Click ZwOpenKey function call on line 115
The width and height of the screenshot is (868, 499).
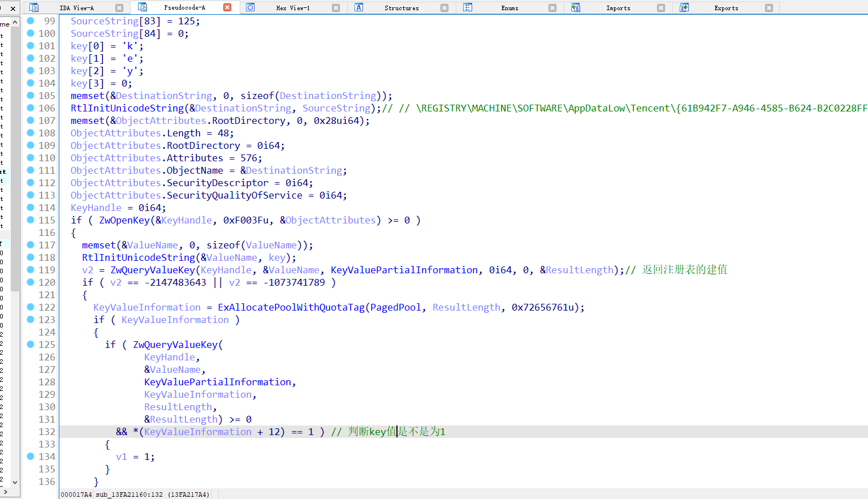(x=124, y=220)
